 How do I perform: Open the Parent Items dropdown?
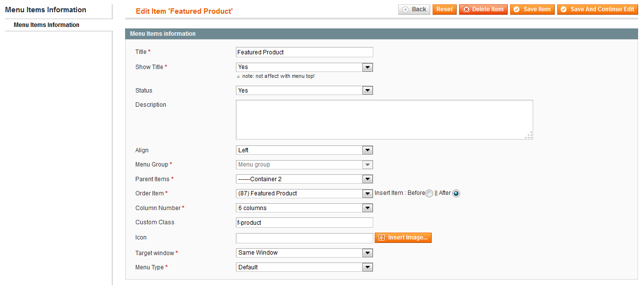(305, 179)
